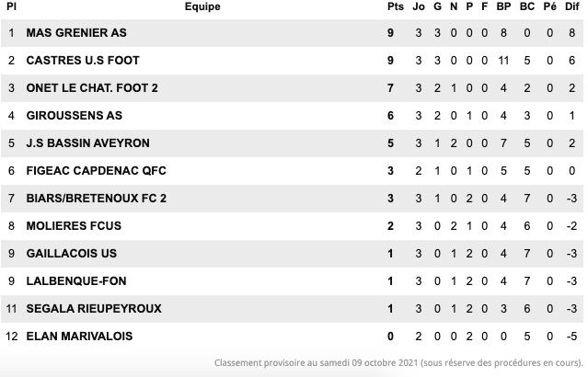Click the Dif column header
The image size is (588, 377).
tap(571, 7)
